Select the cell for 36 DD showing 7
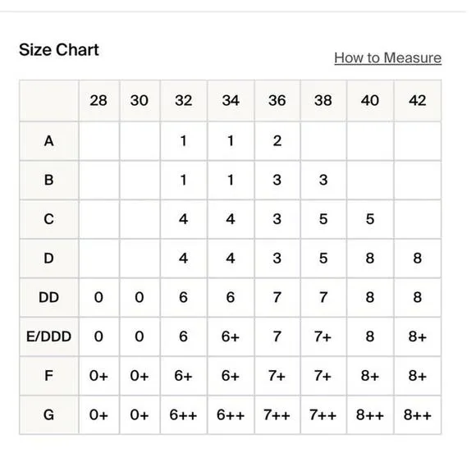 pos(277,297)
